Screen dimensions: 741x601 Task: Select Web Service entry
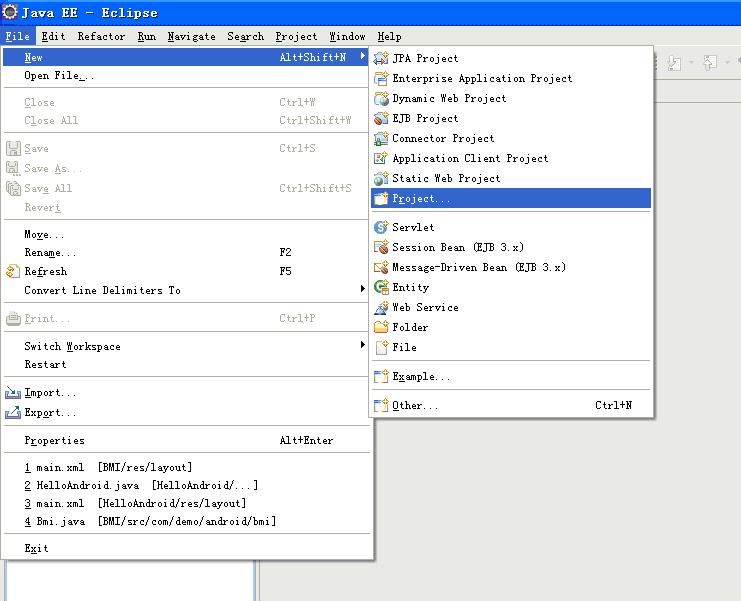coord(511,308)
